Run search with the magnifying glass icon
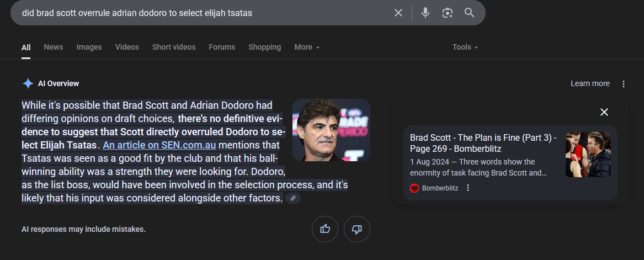Image resolution: width=644 pixels, height=260 pixels. 470,13
